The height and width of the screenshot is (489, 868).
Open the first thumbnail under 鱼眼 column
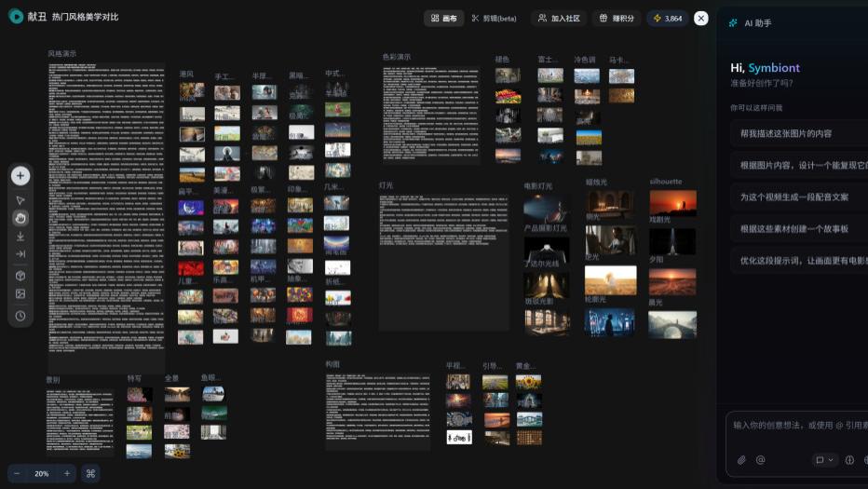click(x=213, y=393)
